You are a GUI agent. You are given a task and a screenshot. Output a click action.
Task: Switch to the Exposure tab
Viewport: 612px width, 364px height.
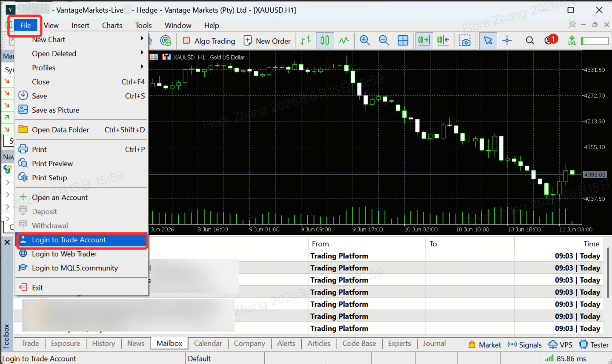point(66,344)
